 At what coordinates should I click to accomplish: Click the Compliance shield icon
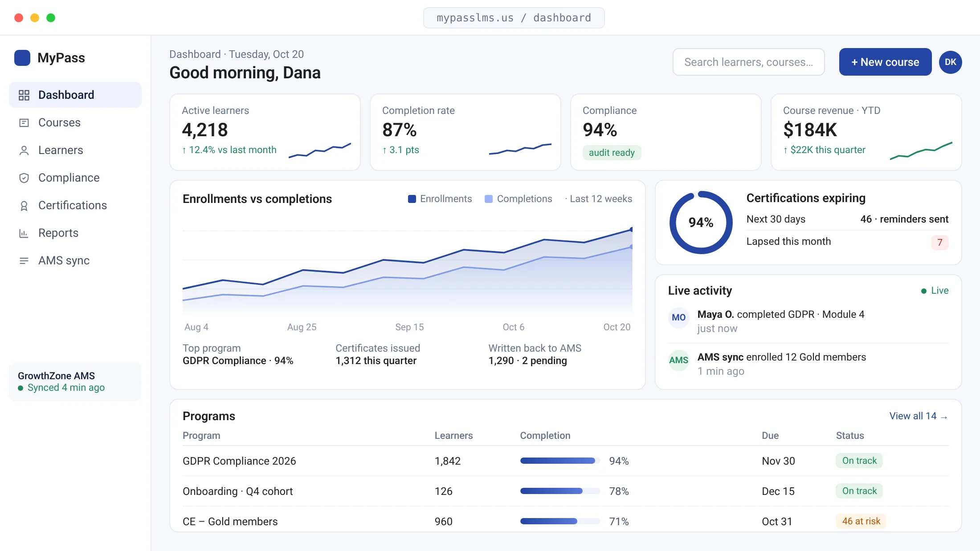coord(24,178)
